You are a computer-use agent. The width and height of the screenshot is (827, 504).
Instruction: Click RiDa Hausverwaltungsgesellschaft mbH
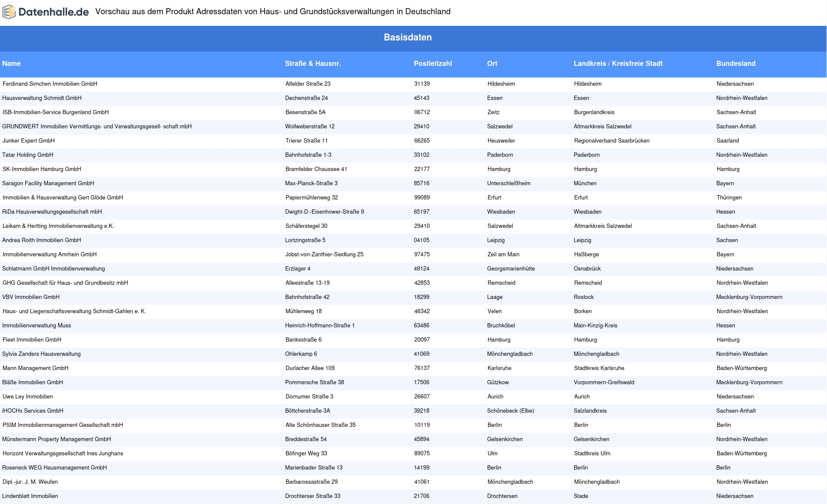pos(52,212)
